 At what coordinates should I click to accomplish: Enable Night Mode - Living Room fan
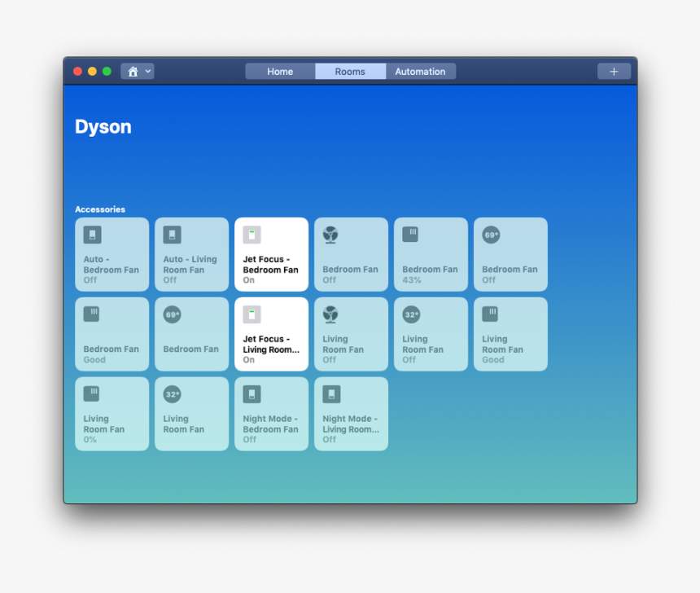coord(351,414)
